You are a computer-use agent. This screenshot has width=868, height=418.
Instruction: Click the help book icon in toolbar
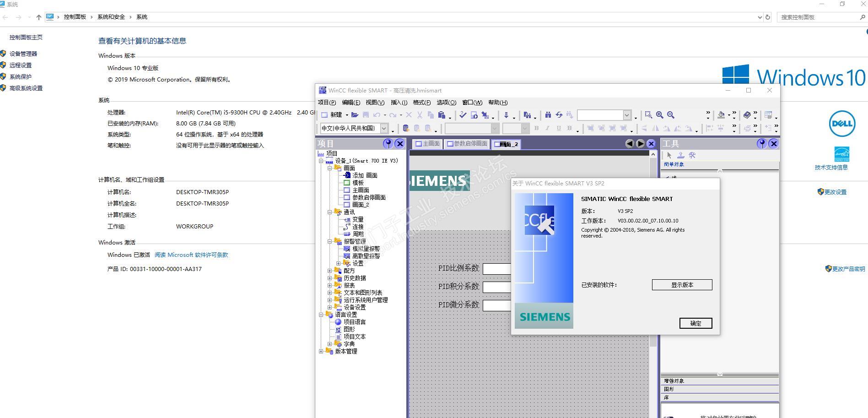click(x=747, y=115)
